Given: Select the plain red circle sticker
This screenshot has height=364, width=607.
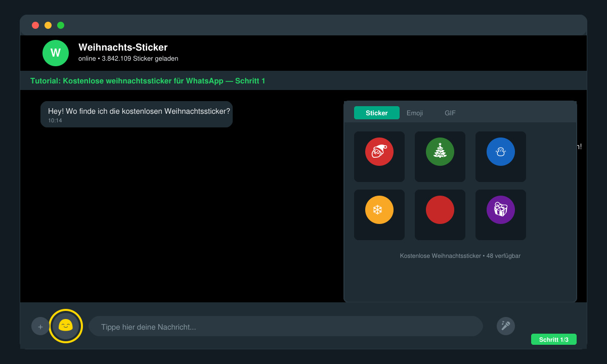Looking at the screenshot, I should pyautogui.click(x=440, y=215).
